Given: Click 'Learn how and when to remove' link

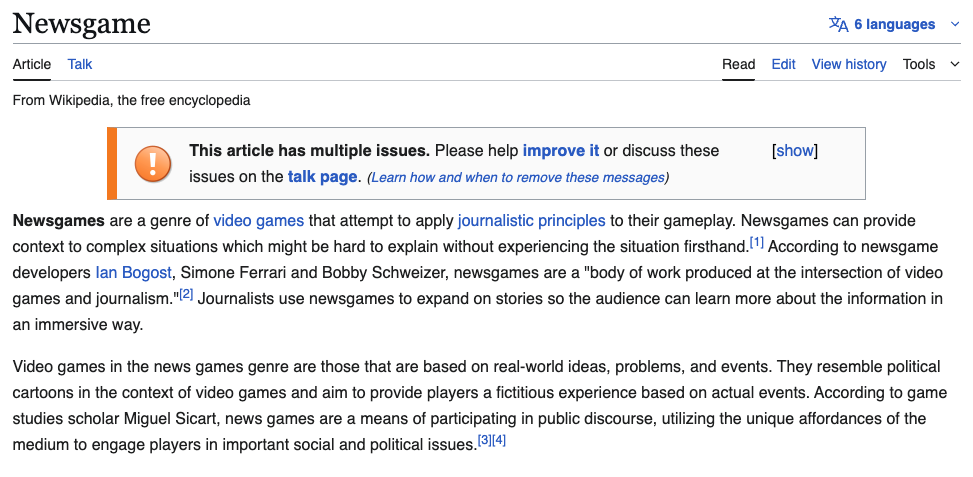Looking at the screenshot, I should (x=517, y=178).
